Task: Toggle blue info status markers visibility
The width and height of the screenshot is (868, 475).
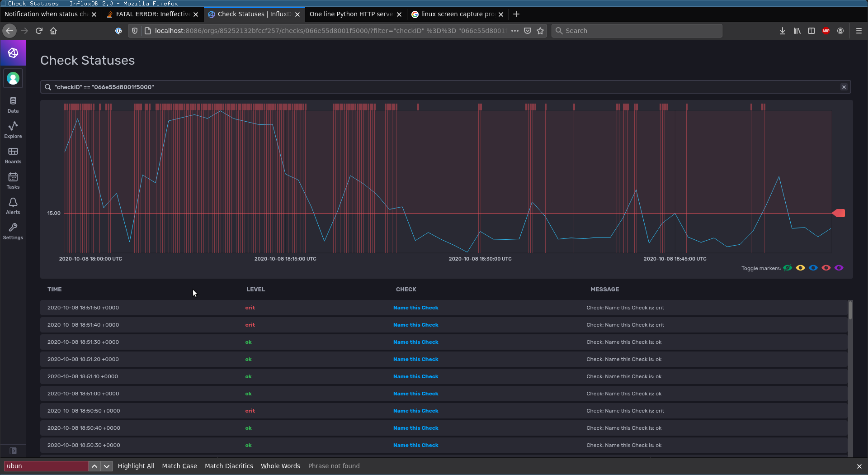Action: pos(813,268)
